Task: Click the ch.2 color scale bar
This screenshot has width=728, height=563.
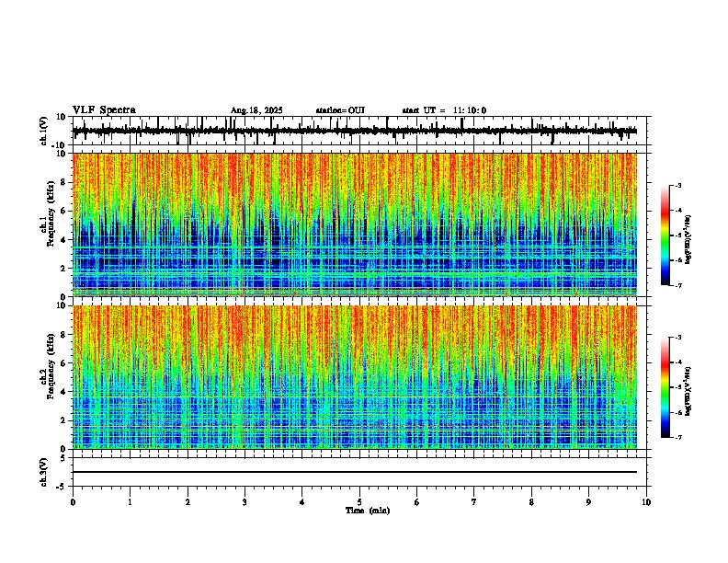Action: pyautogui.click(x=665, y=387)
